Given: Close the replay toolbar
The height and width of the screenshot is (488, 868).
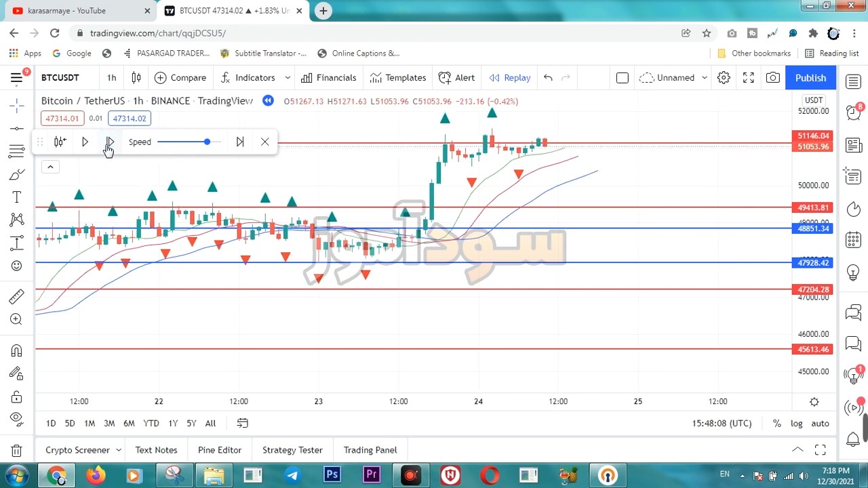Looking at the screenshot, I should point(264,142).
